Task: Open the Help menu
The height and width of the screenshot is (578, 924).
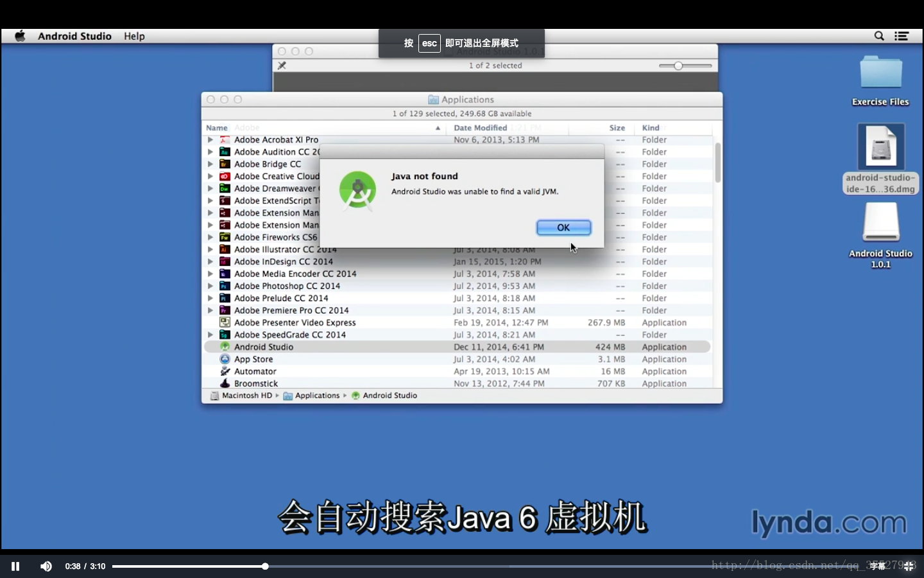Action: click(x=134, y=36)
